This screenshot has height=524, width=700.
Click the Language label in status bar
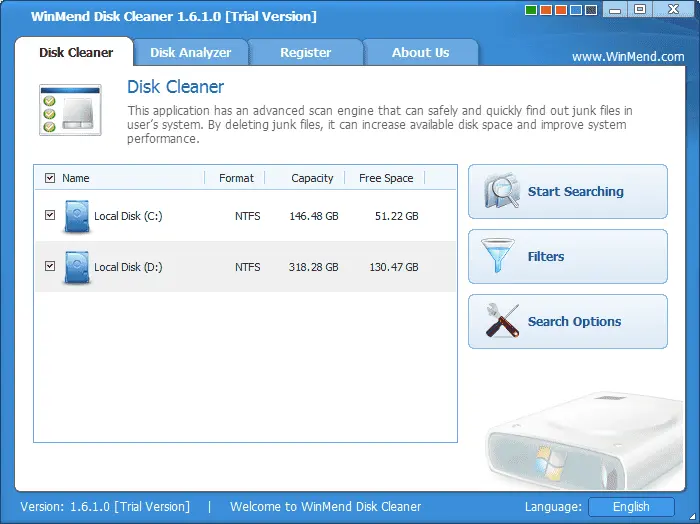tap(553, 507)
